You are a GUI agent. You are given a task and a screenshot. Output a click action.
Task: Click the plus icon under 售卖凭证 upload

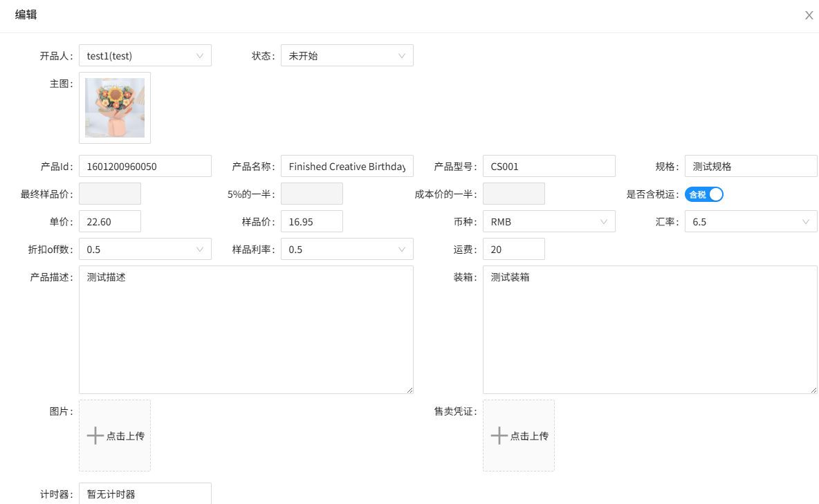coord(499,436)
